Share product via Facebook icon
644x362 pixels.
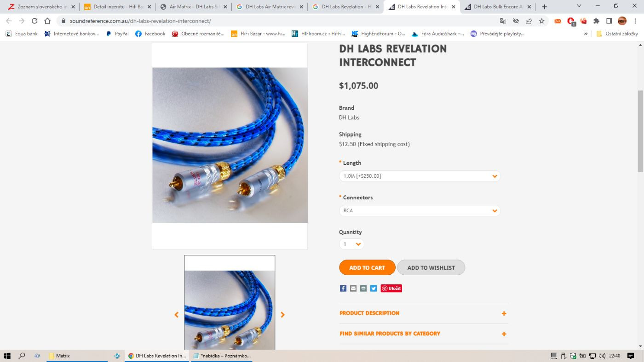pyautogui.click(x=343, y=288)
